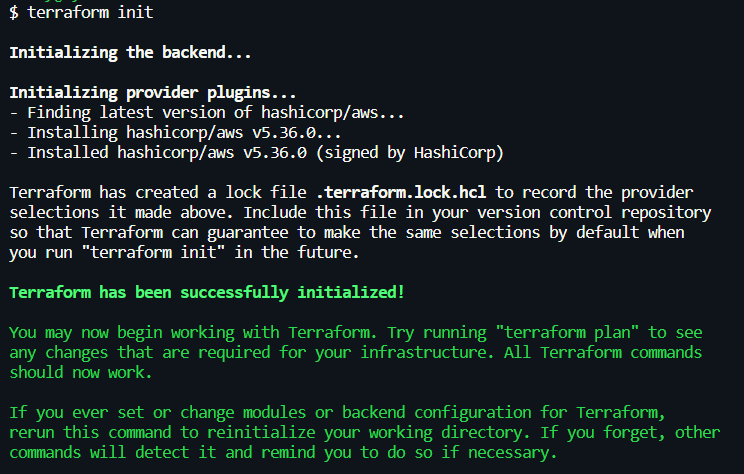The height and width of the screenshot is (474, 744).
Task: Click the bold ".terraform.lock.hcl" file name
Action: [x=401, y=193]
